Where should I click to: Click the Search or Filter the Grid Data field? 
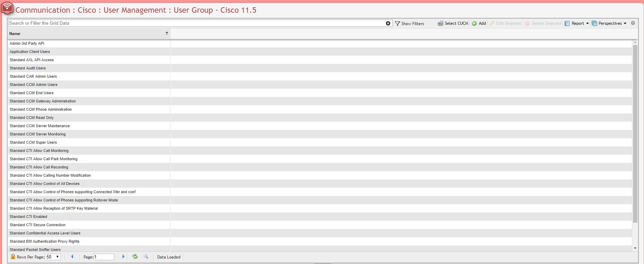196,23
